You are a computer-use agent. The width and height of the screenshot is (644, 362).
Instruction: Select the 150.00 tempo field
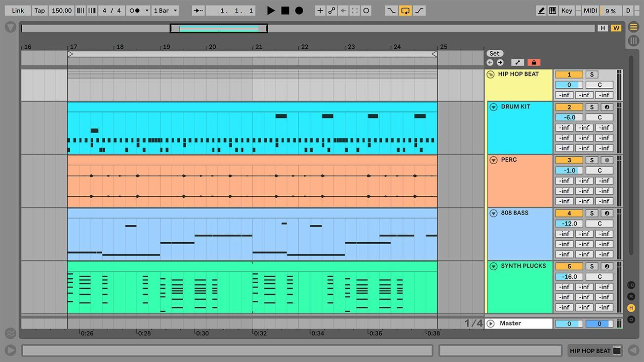pyautogui.click(x=62, y=10)
